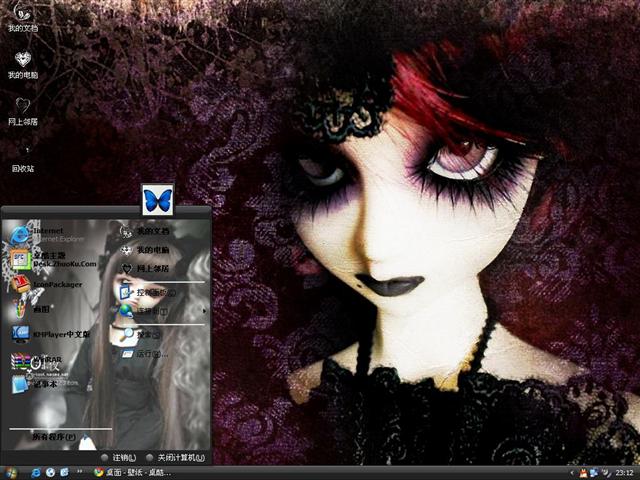
Task: Expand hidden system tray icons arrow
Action: click(x=572, y=473)
